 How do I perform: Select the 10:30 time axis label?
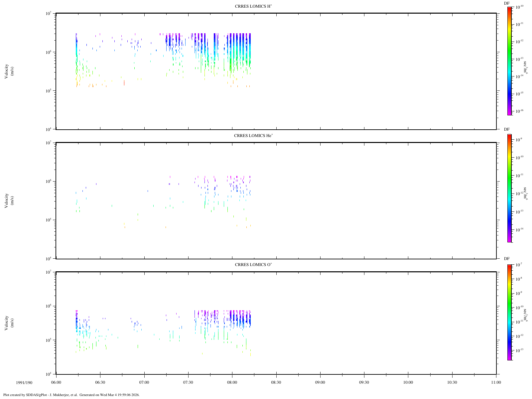point(452,382)
